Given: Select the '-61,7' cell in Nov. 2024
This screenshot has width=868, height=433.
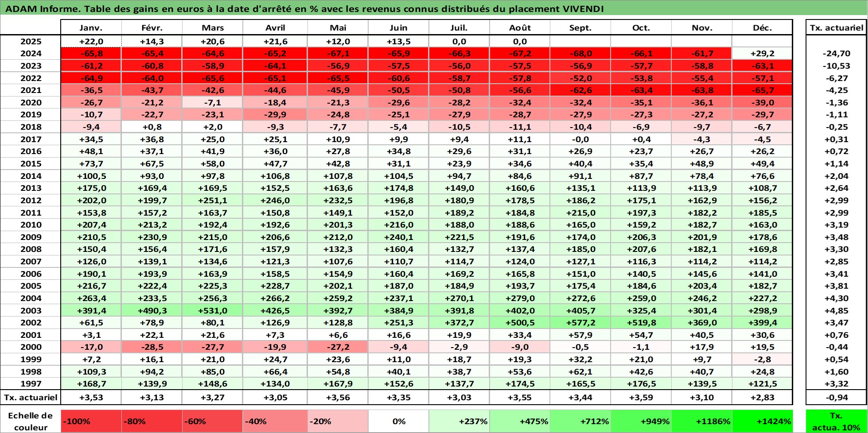Looking at the screenshot, I should (x=702, y=54).
